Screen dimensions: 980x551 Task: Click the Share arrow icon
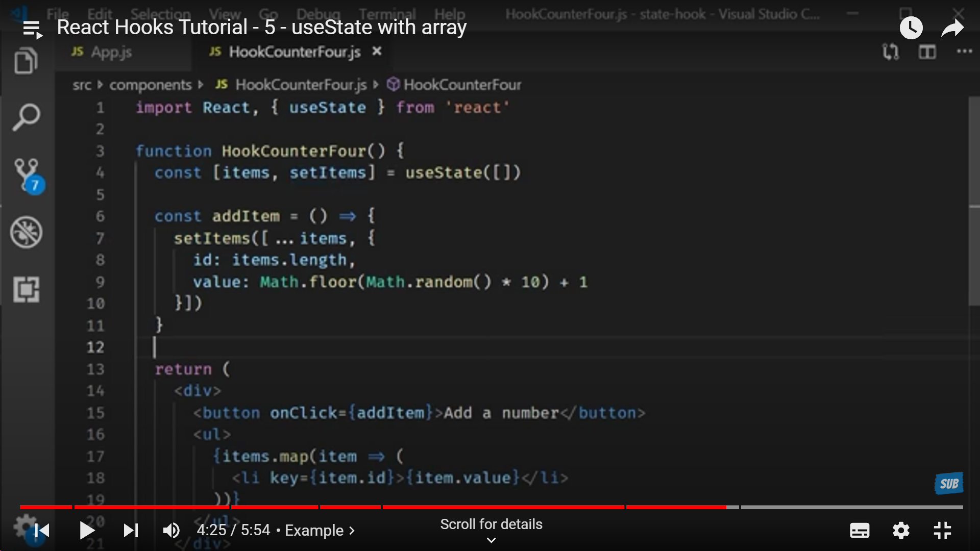point(952,29)
